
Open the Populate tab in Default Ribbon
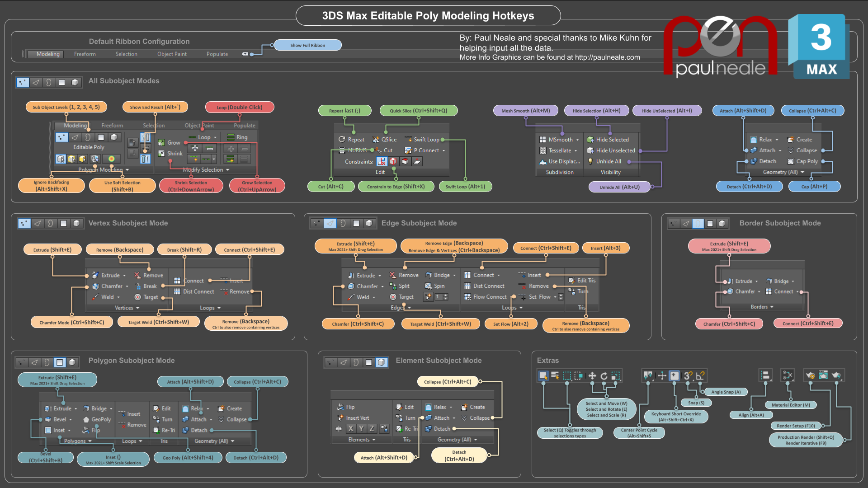[217, 54]
